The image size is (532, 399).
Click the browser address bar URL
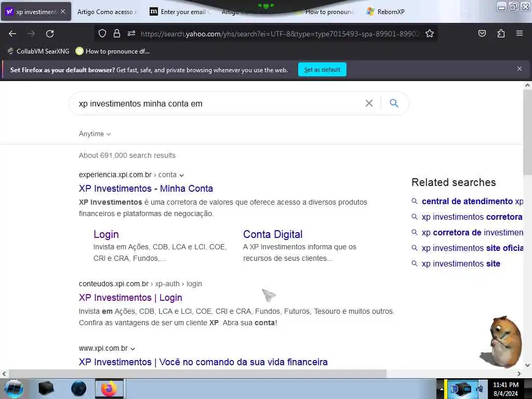(x=280, y=34)
